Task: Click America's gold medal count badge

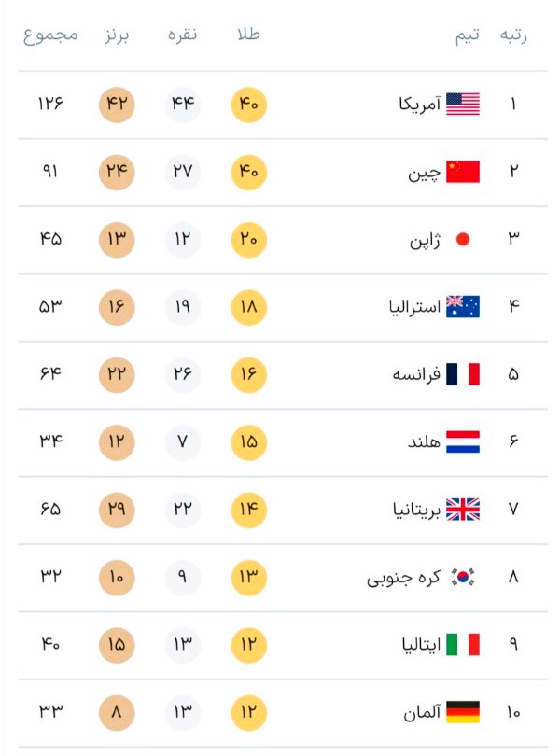Action: [249, 105]
